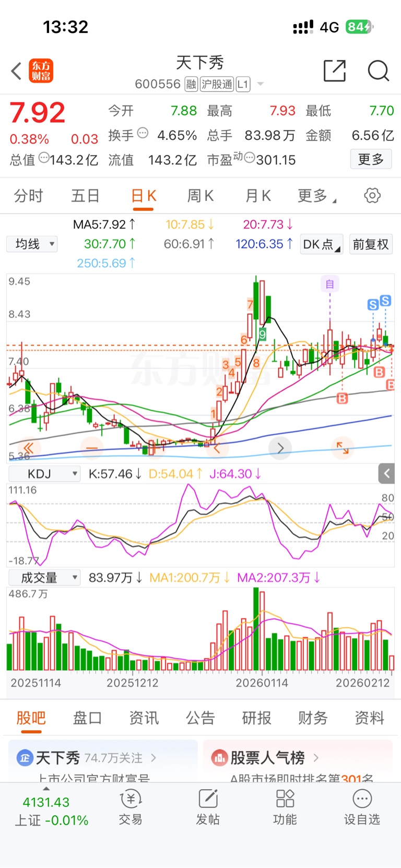401x868 pixels.
Task: Tap the 股票人气榜 chart icon
Action: [x=219, y=757]
